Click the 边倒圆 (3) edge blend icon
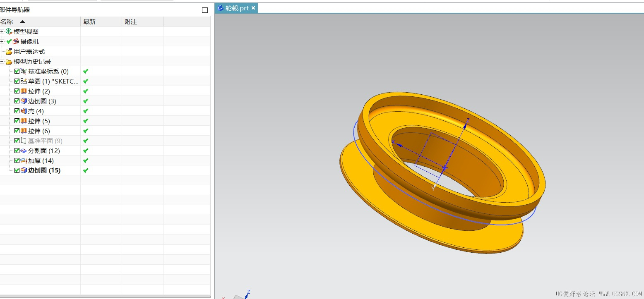 (24, 101)
